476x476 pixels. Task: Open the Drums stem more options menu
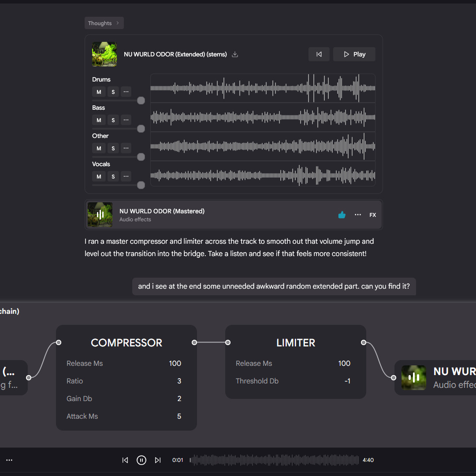126,92
